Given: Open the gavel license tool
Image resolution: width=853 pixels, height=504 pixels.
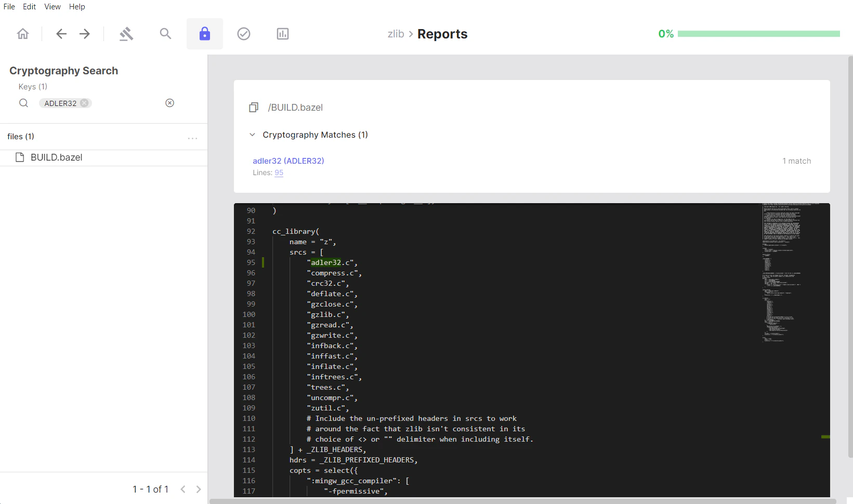Looking at the screenshot, I should tap(126, 34).
